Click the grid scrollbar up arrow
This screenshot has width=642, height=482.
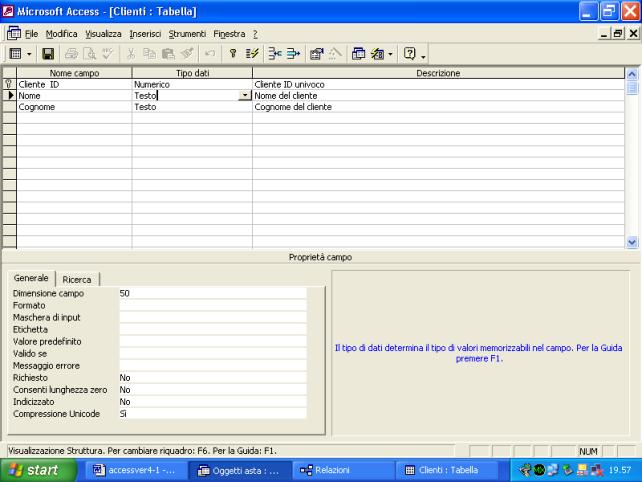pos(632,74)
